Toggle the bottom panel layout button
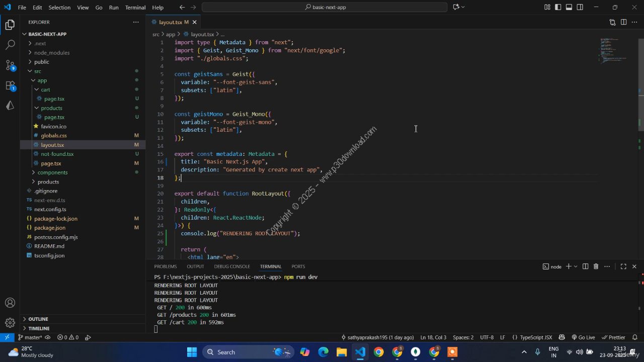The width and height of the screenshot is (644, 362). click(569, 8)
